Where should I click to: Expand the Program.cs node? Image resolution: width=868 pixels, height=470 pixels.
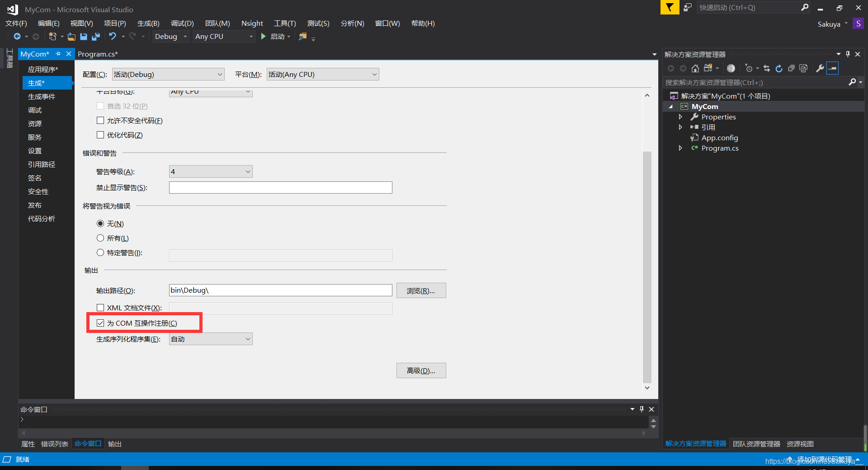pyautogui.click(x=680, y=148)
